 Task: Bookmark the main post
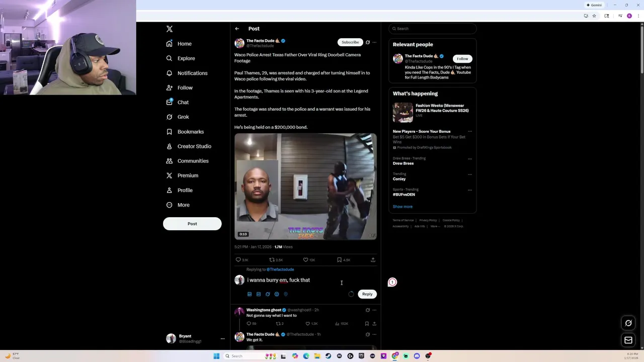(339, 260)
